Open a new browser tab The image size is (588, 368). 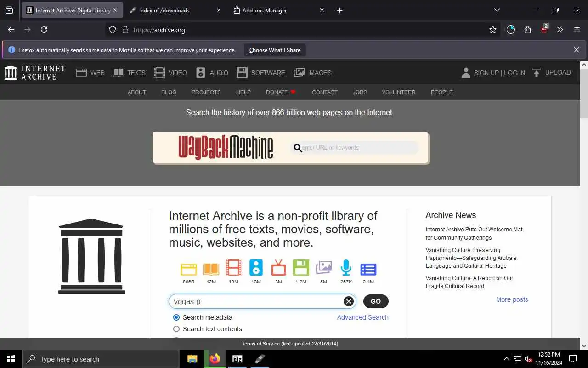tap(340, 10)
